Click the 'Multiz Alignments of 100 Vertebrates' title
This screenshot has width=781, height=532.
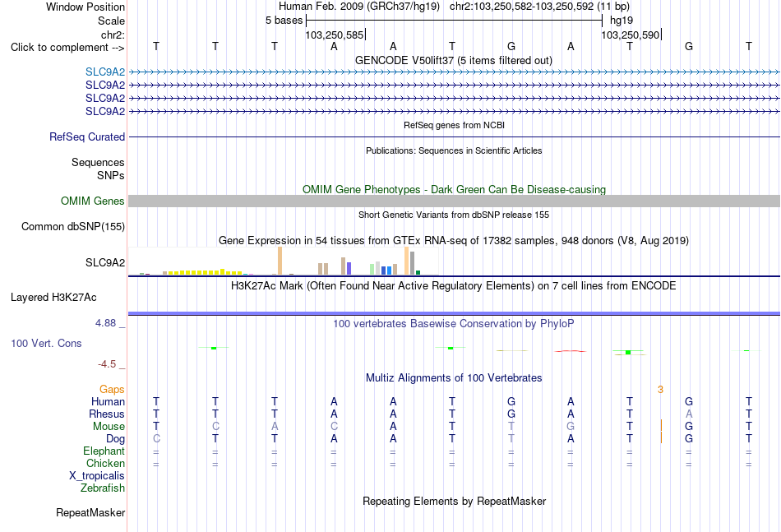(454, 378)
